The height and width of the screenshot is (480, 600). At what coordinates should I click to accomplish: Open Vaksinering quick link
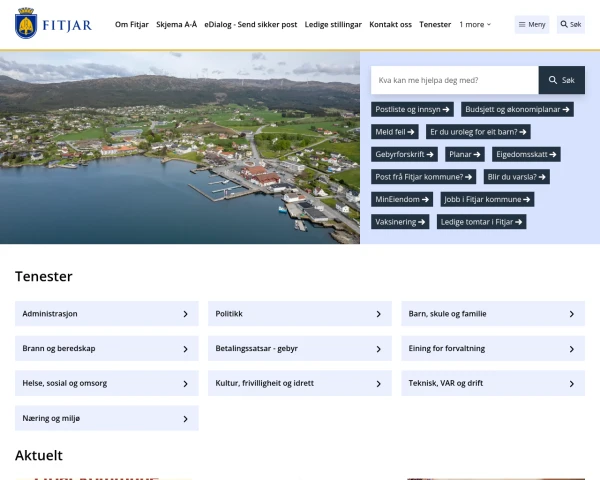pos(400,222)
